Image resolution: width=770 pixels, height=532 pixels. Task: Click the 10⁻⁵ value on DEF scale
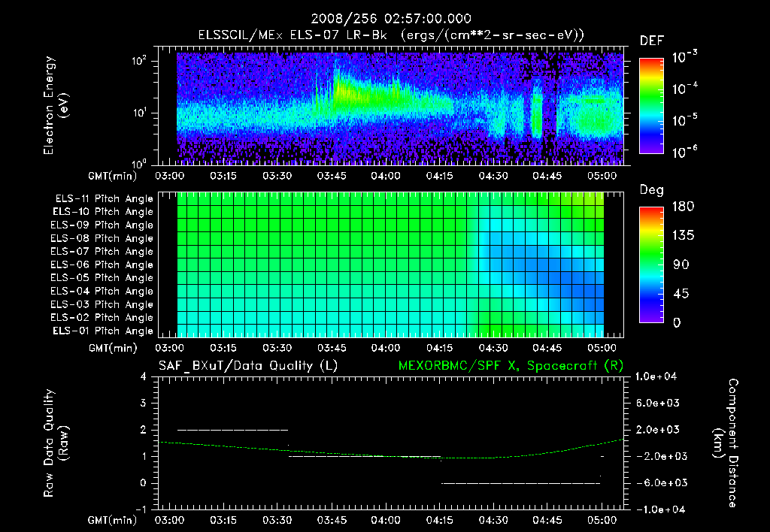[684, 119]
